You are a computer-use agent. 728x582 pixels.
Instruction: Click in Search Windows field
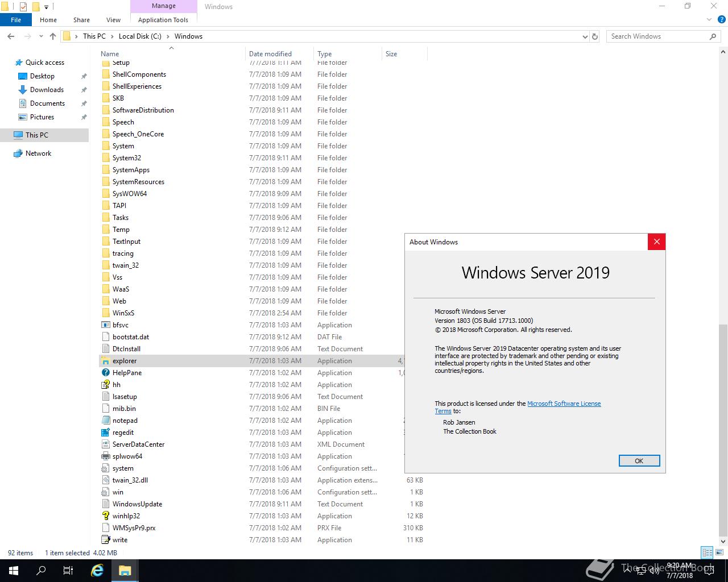[x=657, y=36]
